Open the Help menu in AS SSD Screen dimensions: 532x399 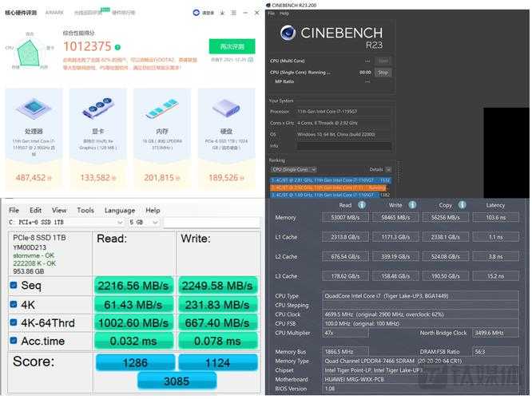[153, 210]
